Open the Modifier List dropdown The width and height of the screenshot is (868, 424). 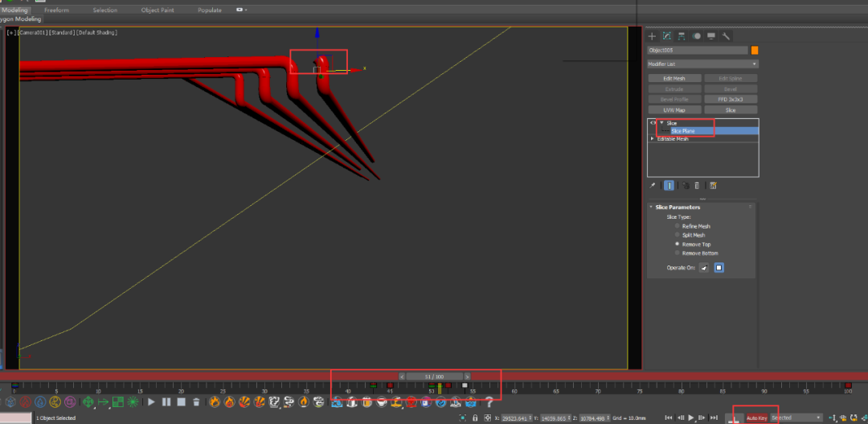click(x=703, y=64)
